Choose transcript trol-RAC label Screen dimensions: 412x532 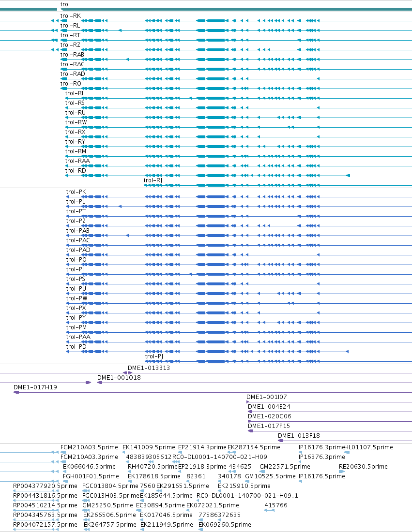tap(72, 64)
